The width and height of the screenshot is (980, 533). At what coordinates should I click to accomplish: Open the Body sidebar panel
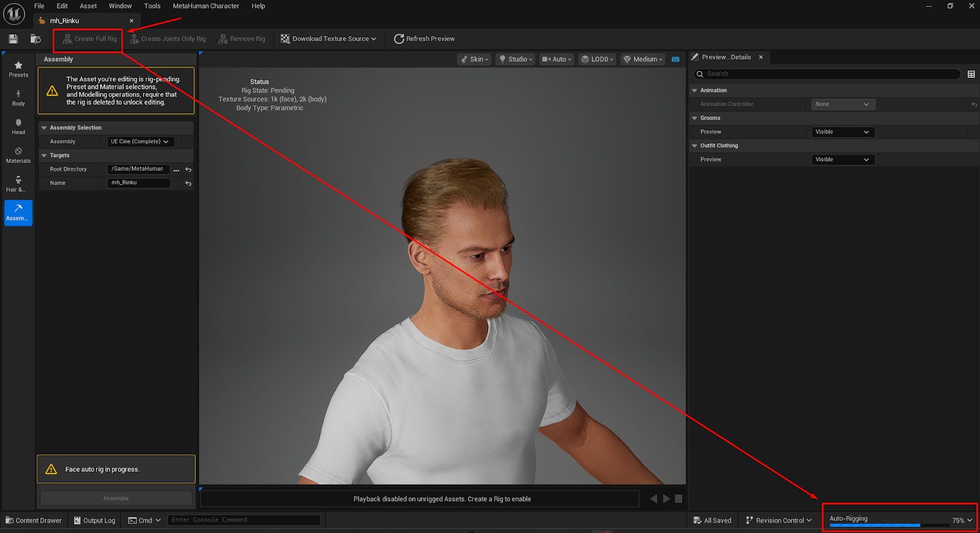pyautogui.click(x=18, y=98)
